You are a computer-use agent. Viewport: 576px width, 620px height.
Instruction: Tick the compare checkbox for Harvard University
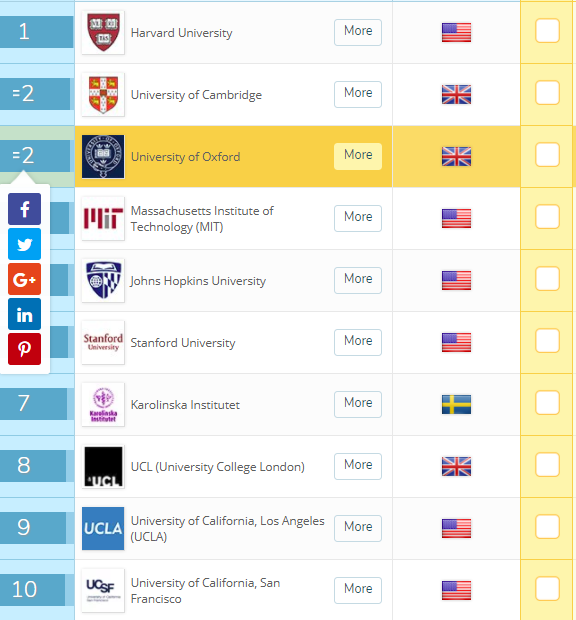point(547,30)
